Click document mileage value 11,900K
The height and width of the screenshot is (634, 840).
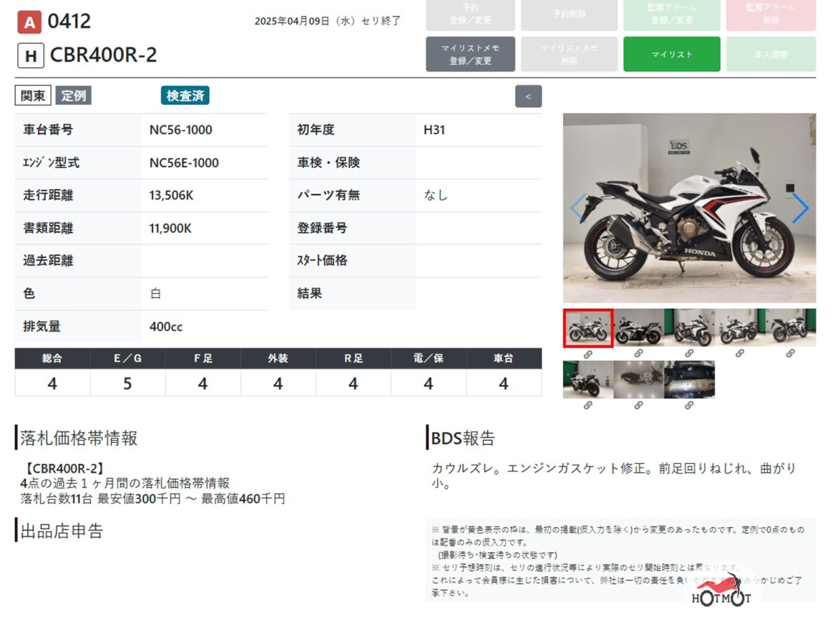tap(171, 228)
